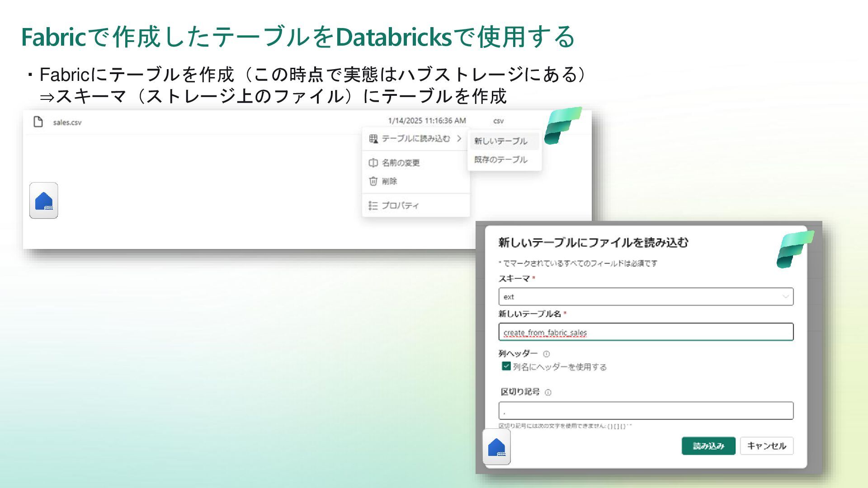Click the 区切り記号 delimiter input field
Screen dimensions: 868x488
[646, 411]
